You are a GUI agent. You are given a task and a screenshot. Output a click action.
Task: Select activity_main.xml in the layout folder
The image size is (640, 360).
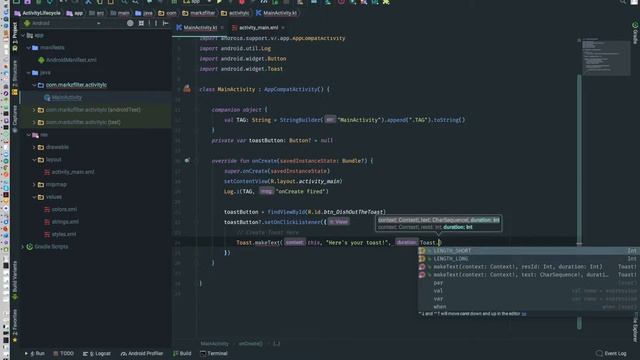[73, 172]
